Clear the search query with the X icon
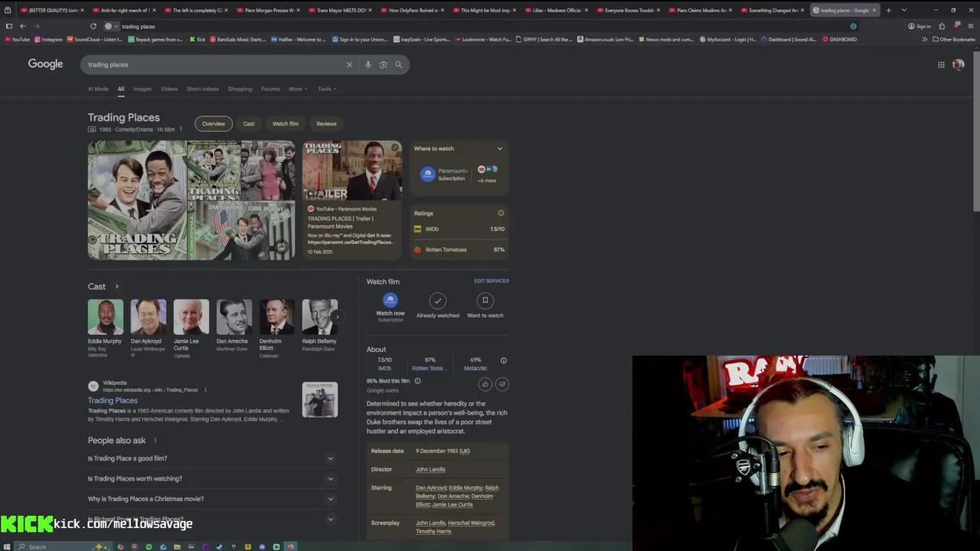This screenshot has width=980, height=551. [x=349, y=65]
